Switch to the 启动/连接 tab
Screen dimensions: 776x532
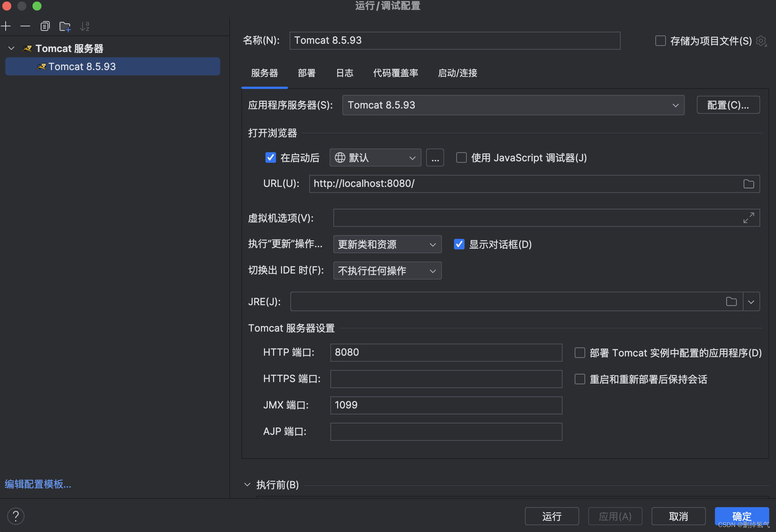458,73
